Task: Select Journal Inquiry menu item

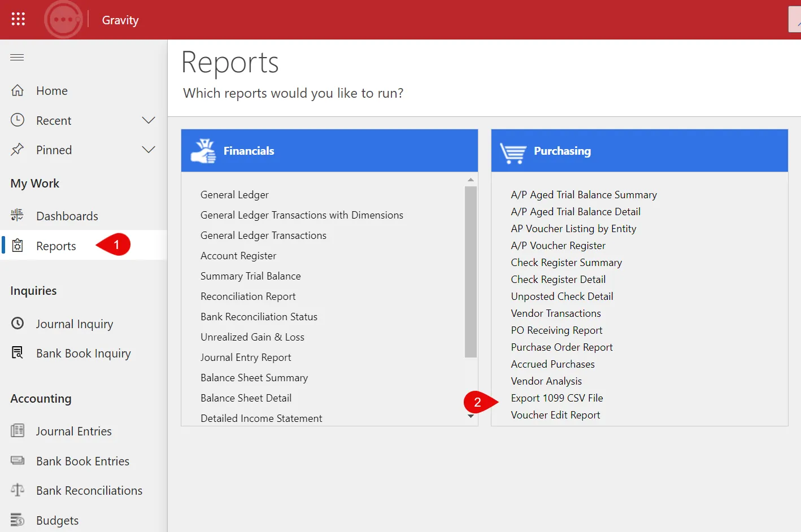Action: coord(75,324)
